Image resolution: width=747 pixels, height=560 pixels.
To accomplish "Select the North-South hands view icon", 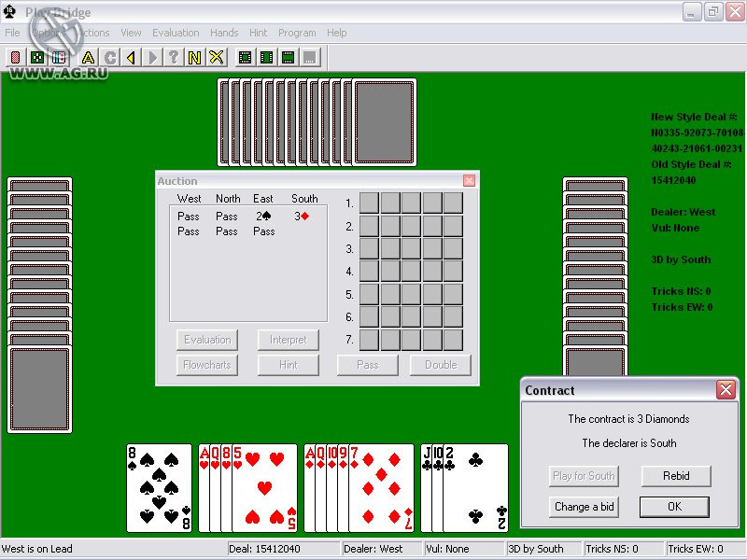I will coord(289,58).
